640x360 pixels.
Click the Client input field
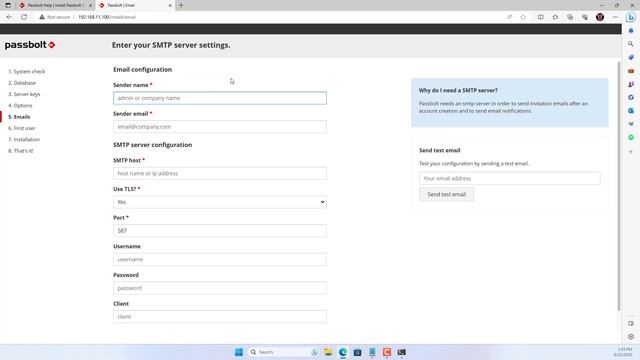coord(220,317)
